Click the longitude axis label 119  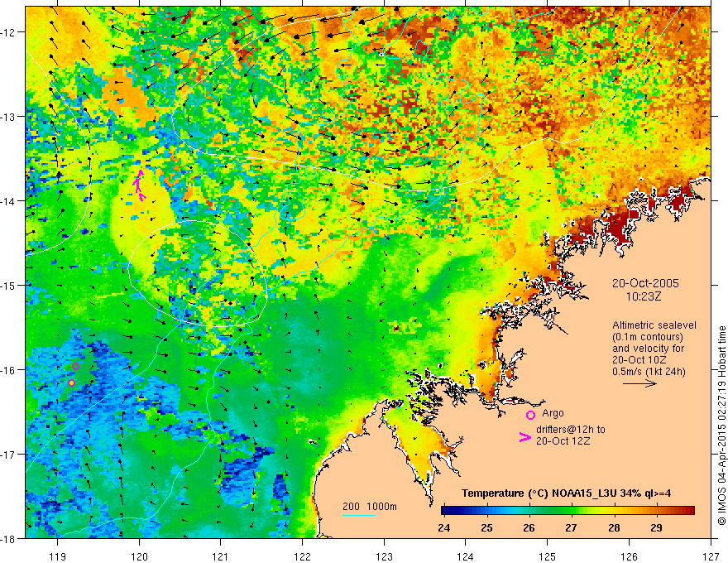click(x=58, y=556)
